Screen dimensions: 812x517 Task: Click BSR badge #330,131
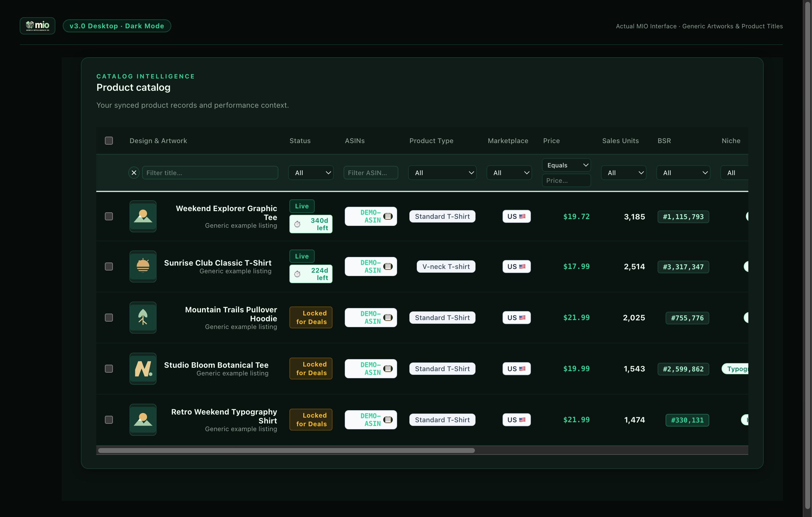pos(687,420)
